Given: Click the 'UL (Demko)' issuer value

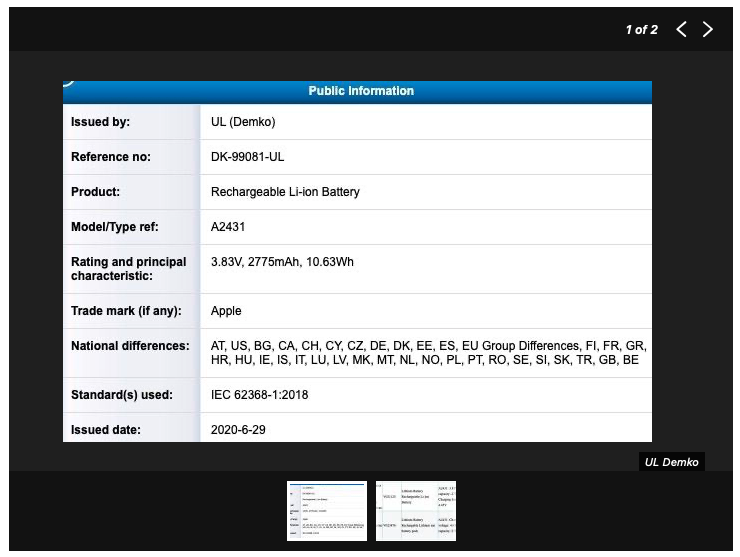Looking at the screenshot, I should click(x=243, y=122).
